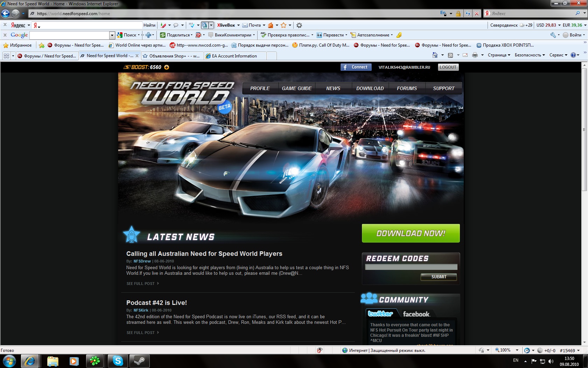Open Windows Explorer folder icon in taskbar

click(x=52, y=361)
